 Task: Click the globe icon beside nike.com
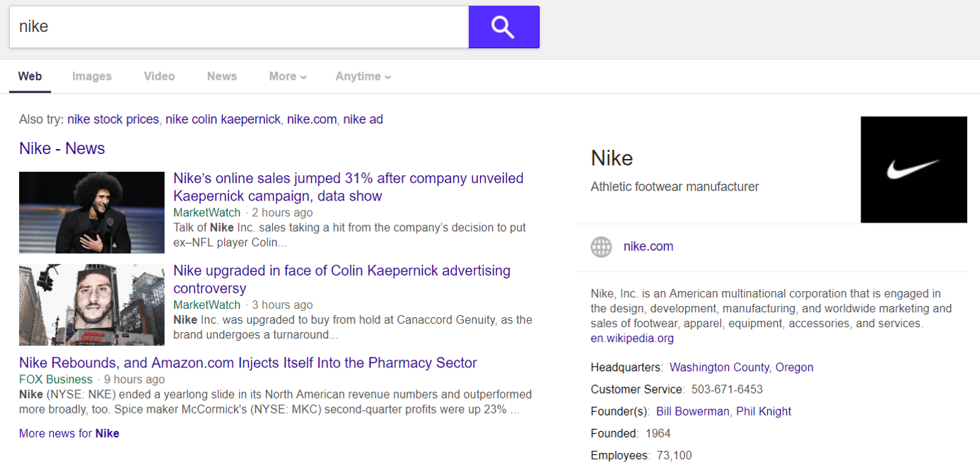601,247
